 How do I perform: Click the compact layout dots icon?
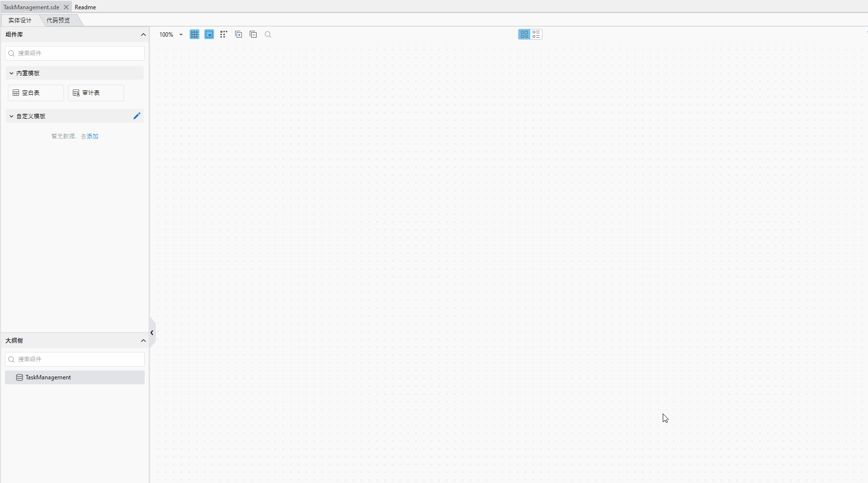coord(224,34)
